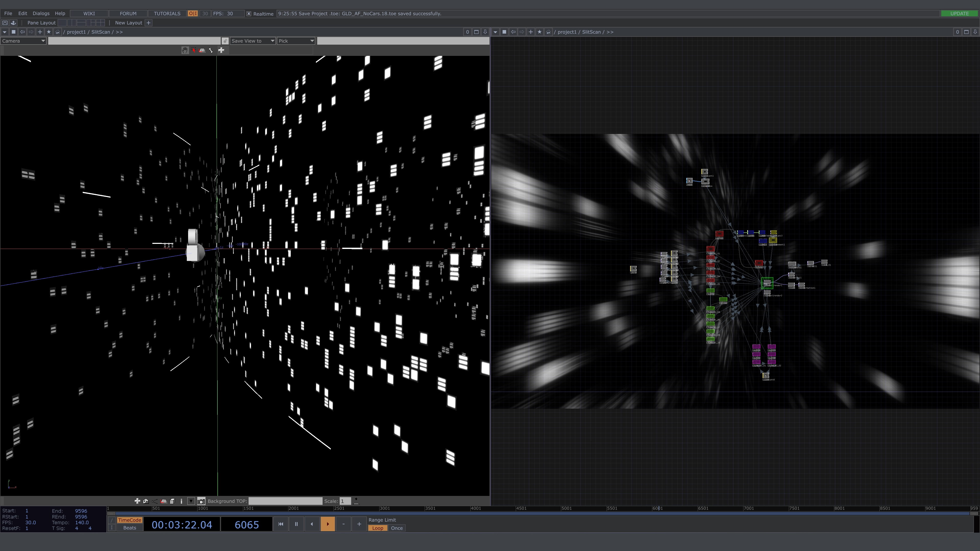Click the right pane star bookmark icon
Viewport: 980px width, 551px height.
point(540,32)
